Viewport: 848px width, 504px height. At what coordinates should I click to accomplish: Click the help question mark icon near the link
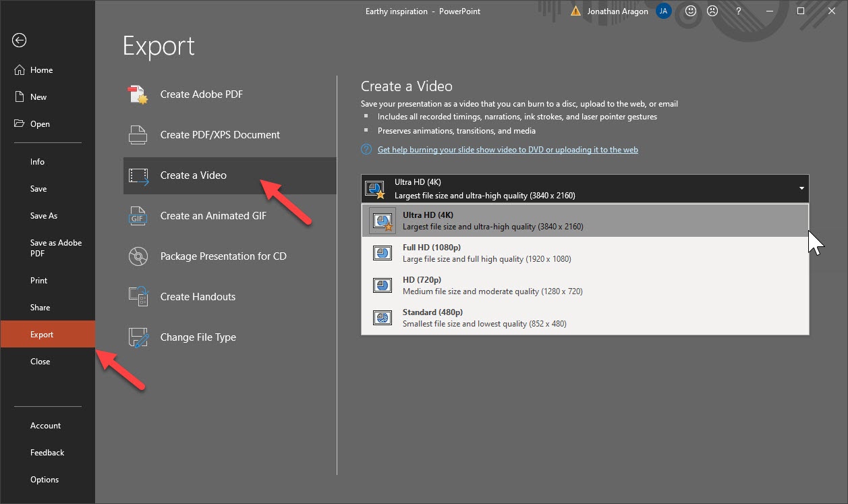366,149
